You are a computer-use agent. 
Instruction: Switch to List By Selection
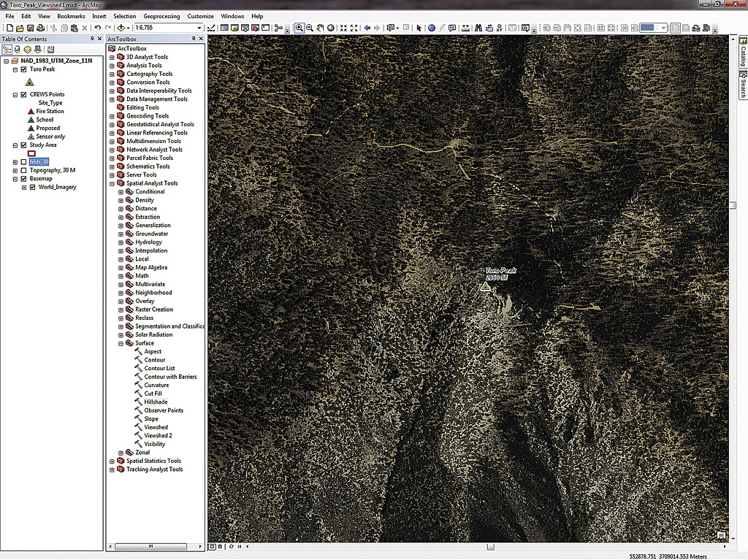click(x=38, y=49)
